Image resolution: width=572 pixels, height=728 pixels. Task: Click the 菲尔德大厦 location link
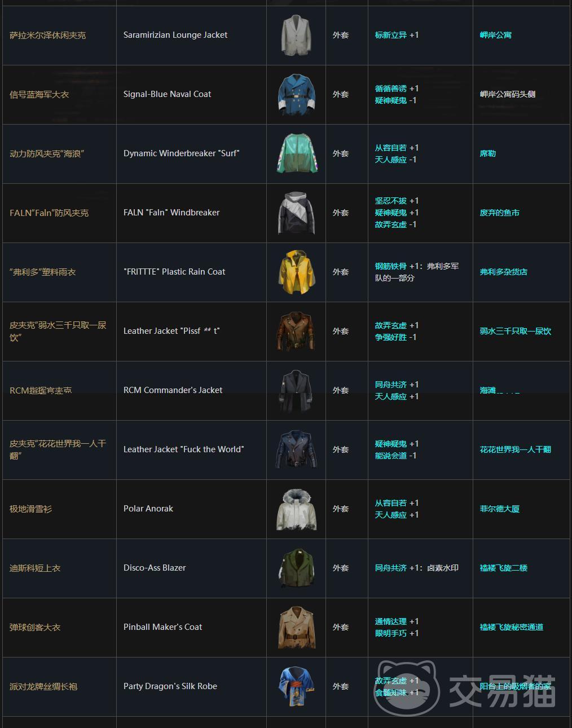(499, 509)
